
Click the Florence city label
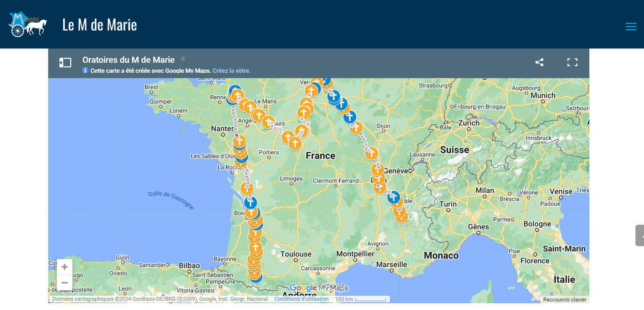[535, 261]
